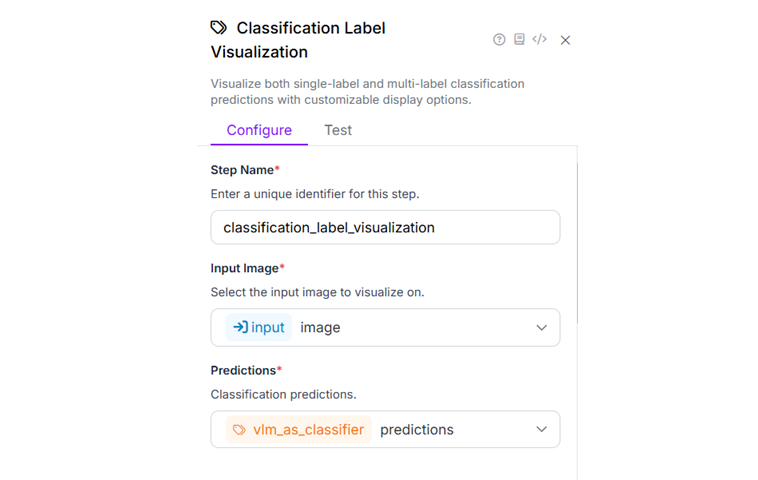Expand the Predictions dropdown chevron
The height and width of the screenshot is (480, 758).
click(x=542, y=429)
